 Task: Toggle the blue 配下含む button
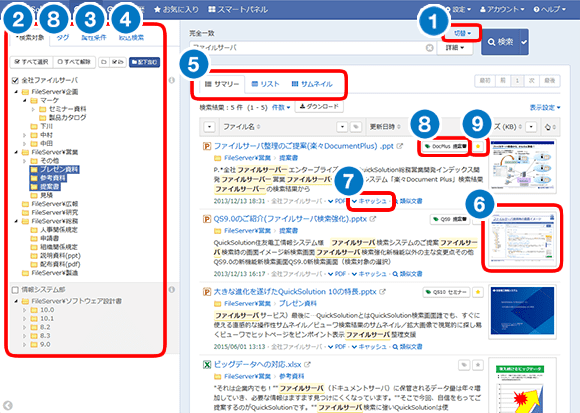[145, 62]
